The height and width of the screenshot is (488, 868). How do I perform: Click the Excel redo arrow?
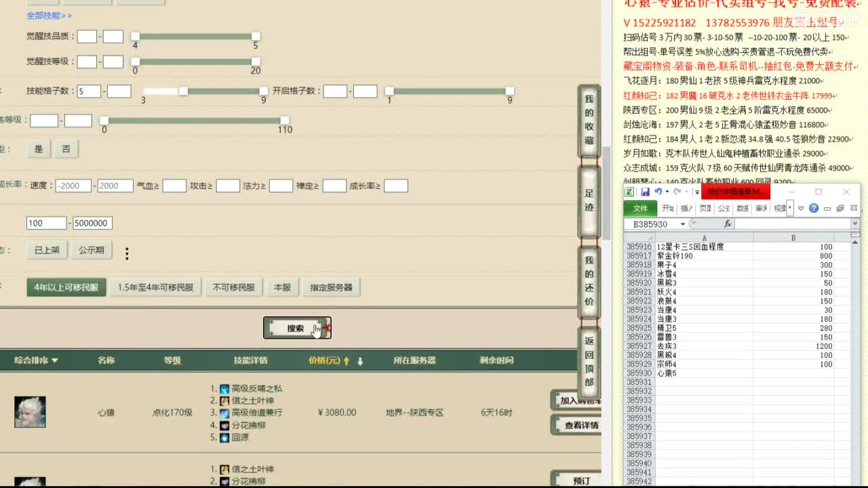tap(677, 192)
